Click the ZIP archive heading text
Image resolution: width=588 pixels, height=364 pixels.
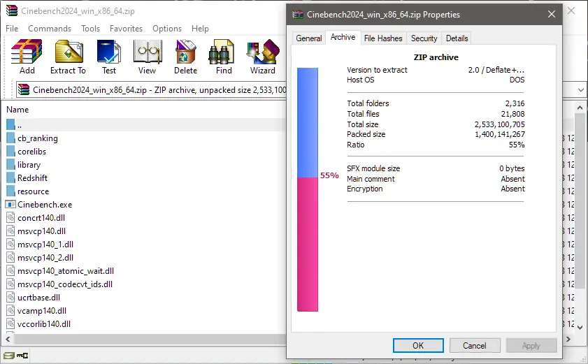[x=436, y=57]
